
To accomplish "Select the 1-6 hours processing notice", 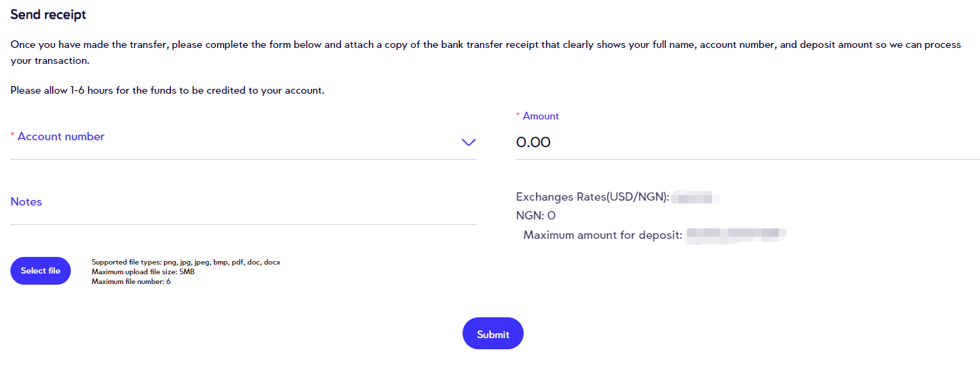I will coord(167,90).
